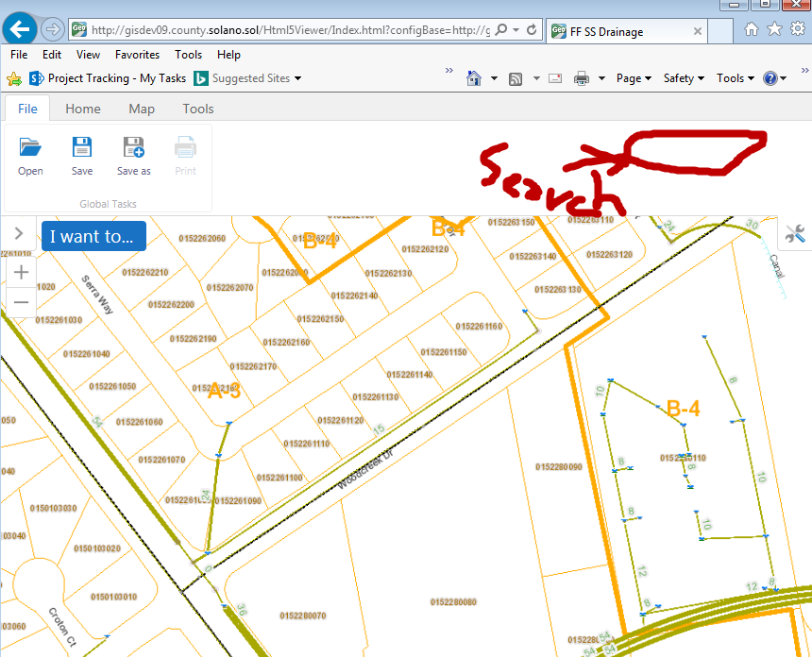The image size is (812, 657).
Task: Click the Croton Ct street label
Action: tap(62, 627)
